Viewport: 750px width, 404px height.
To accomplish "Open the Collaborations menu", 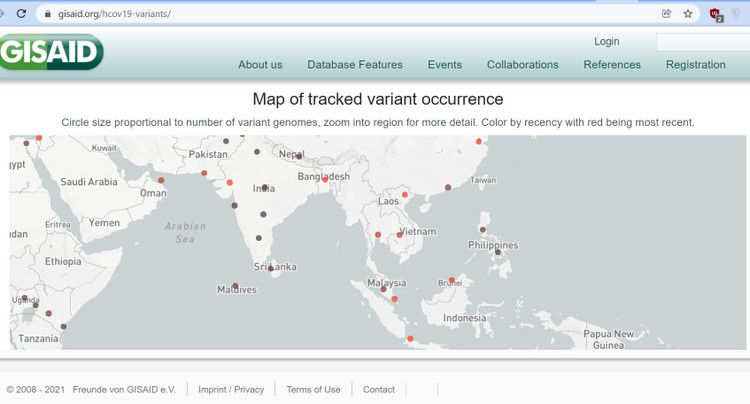I will pyautogui.click(x=523, y=65).
